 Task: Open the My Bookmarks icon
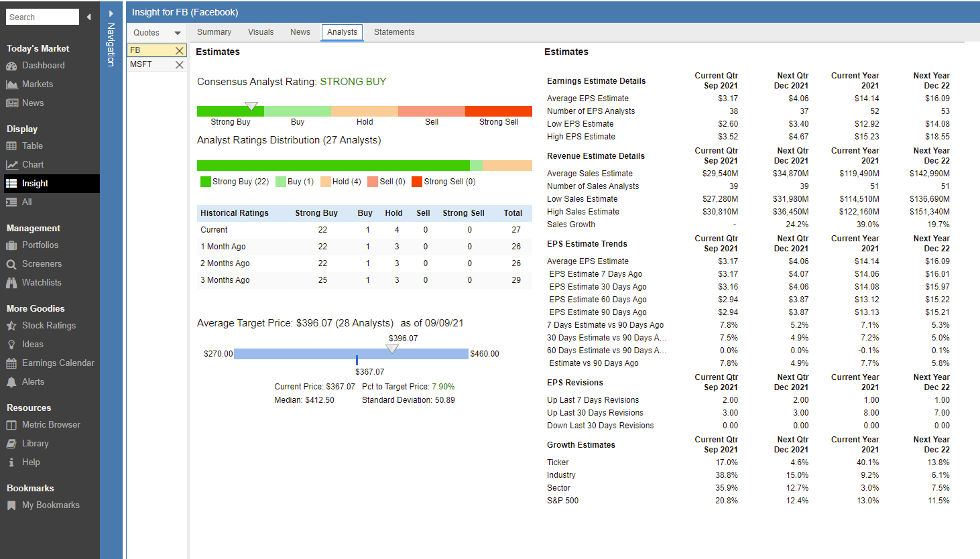click(x=11, y=505)
